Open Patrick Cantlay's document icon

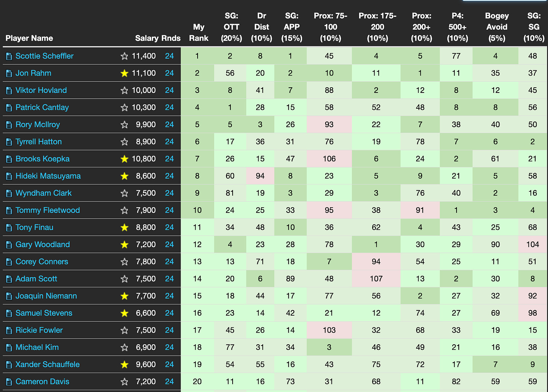coord(9,108)
